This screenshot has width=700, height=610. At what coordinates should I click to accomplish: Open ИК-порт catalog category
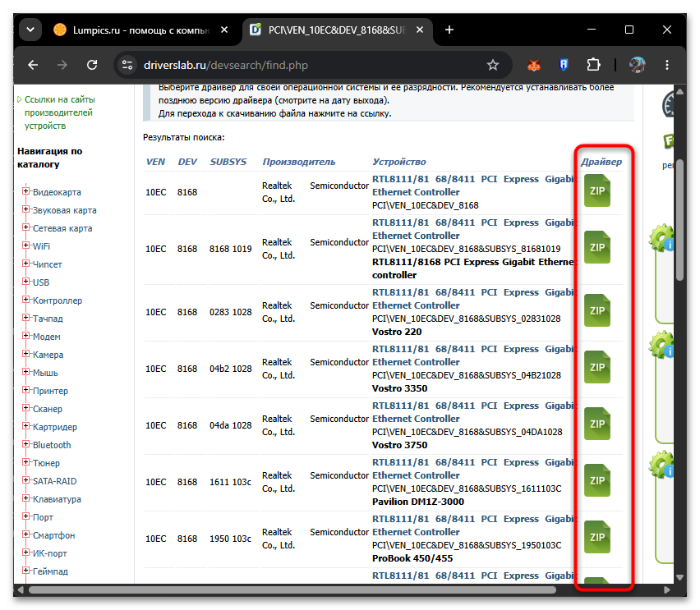pyautogui.click(x=50, y=553)
